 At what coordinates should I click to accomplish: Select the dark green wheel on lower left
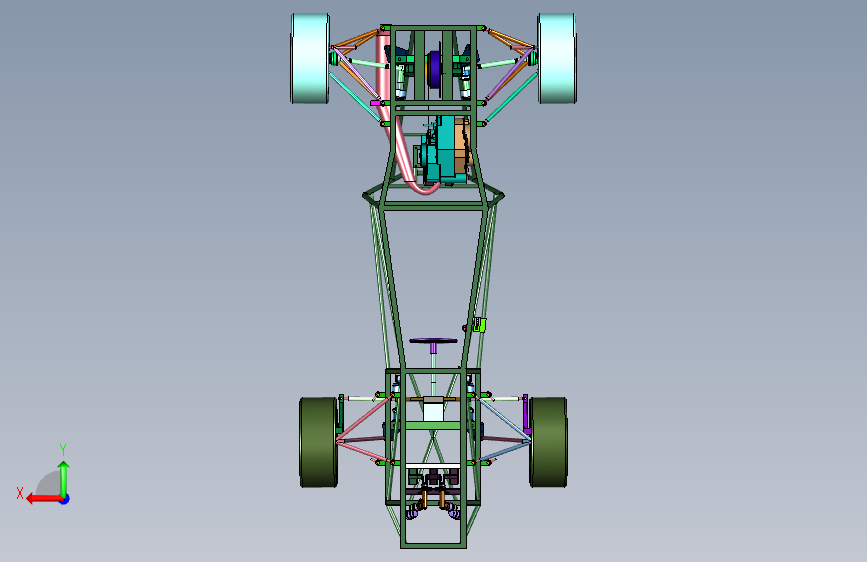point(318,442)
